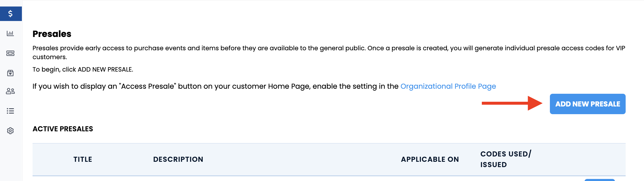This screenshot has width=644, height=181.
Task: Open the dollar sign sales section
Action: point(11,14)
